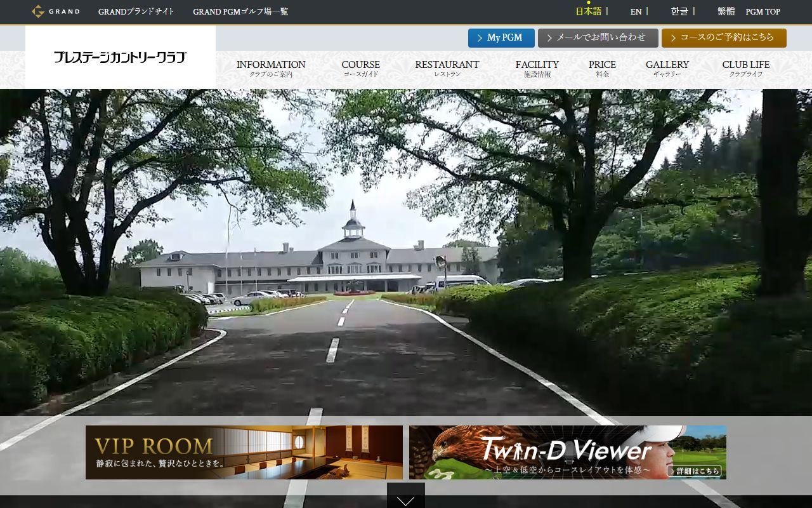The height and width of the screenshot is (508, 812).
Task: Open the My PGM button
Action: coord(501,38)
